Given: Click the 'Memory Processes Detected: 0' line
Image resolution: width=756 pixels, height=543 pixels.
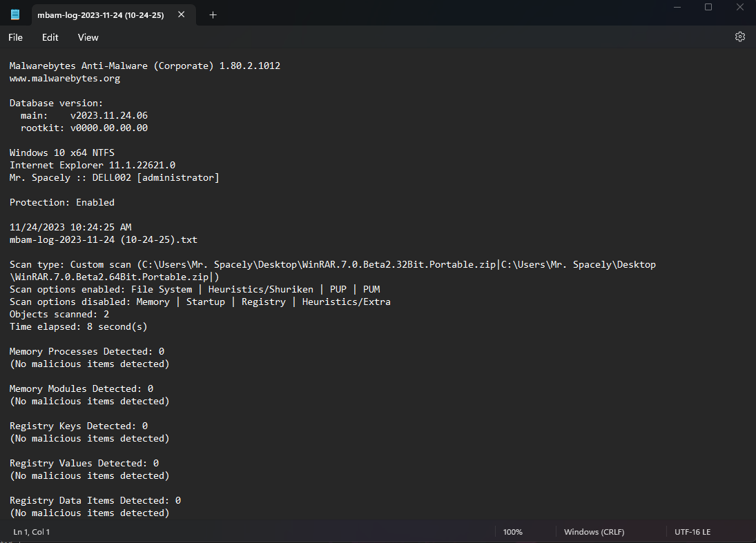Looking at the screenshot, I should coord(87,352).
